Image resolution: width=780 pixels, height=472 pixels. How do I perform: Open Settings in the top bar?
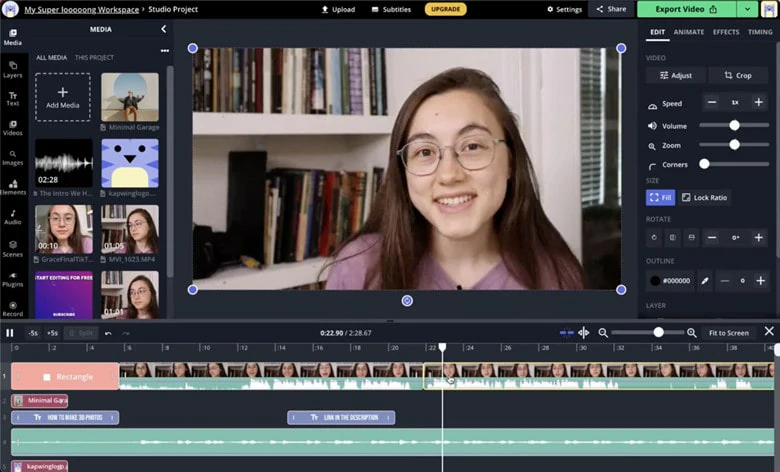564,9
